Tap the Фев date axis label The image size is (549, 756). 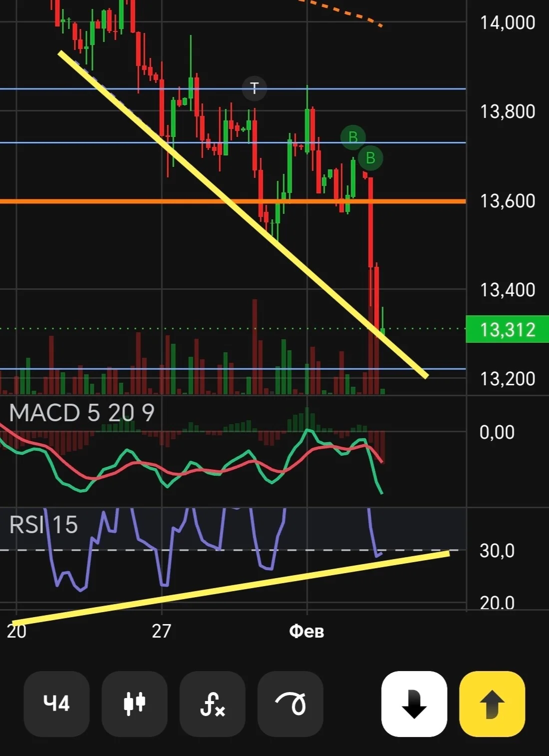click(x=307, y=631)
